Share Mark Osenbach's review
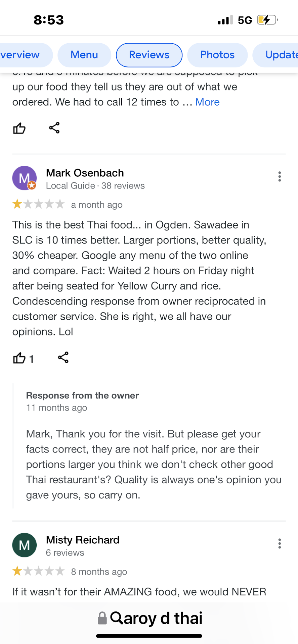Screen dimensions: 298x644 pos(63,358)
